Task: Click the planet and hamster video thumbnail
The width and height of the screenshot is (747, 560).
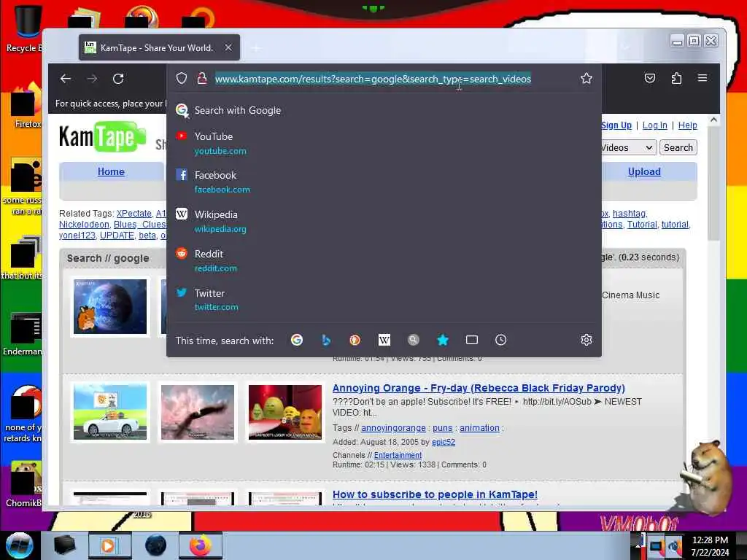Action: 110,307
